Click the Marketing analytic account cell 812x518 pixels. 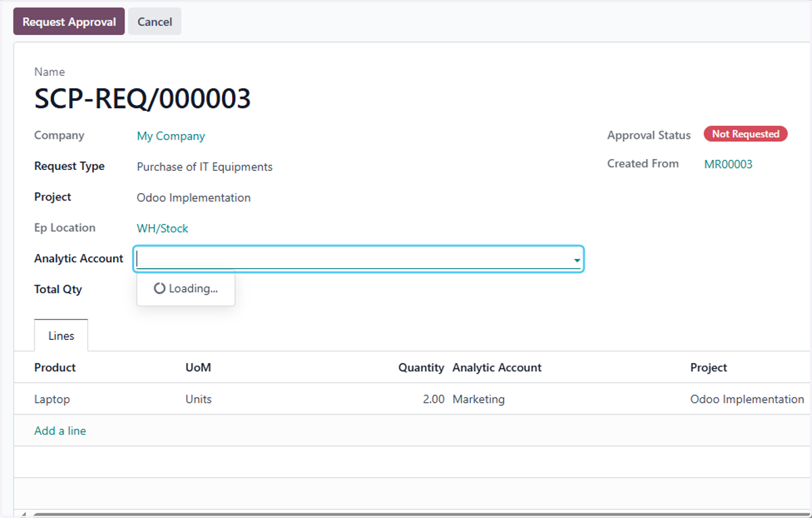point(478,399)
